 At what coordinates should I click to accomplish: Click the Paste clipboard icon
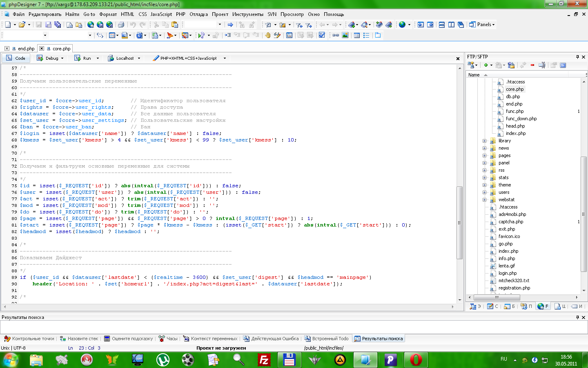click(175, 25)
